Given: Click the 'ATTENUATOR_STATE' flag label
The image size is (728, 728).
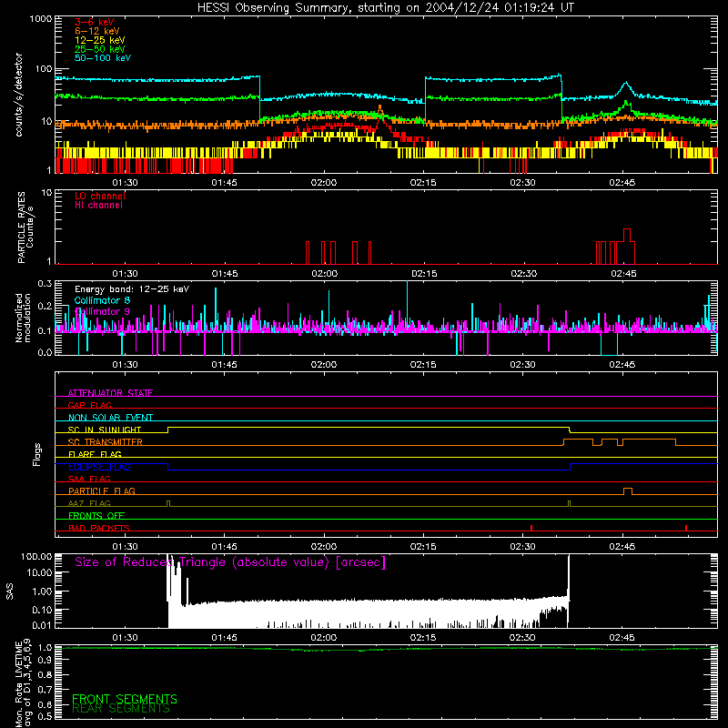Looking at the screenshot, I should pyautogui.click(x=110, y=393).
